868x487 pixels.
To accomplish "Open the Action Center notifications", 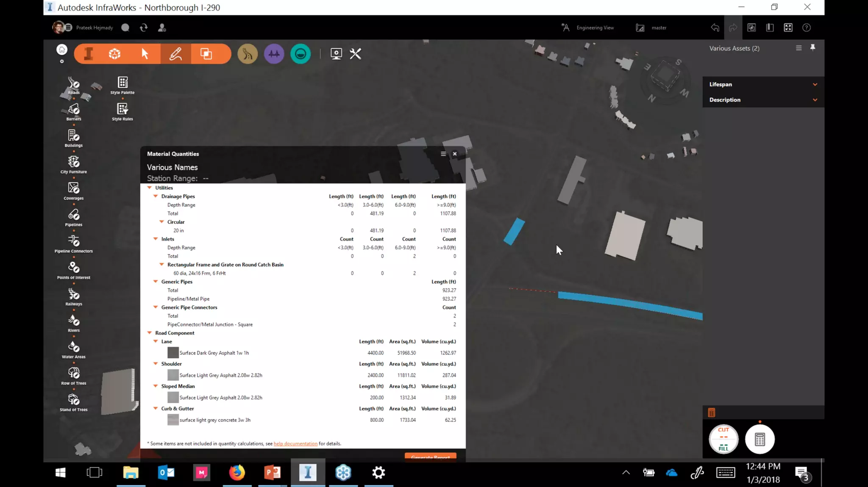I will (x=802, y=473).
